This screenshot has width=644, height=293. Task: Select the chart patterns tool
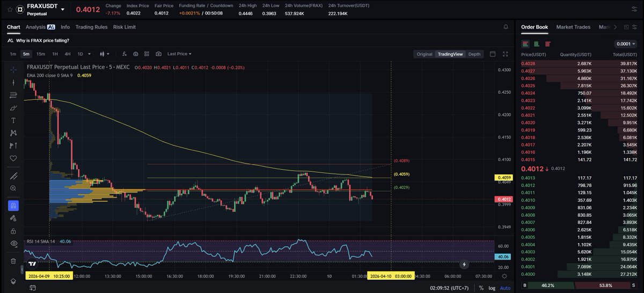point(13,133)
